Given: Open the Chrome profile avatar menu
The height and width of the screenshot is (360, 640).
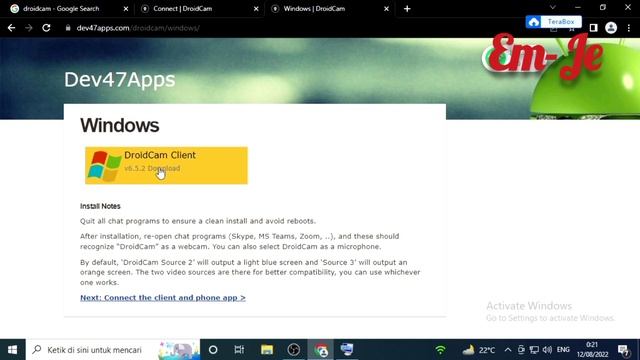Looking at the screenshot, I should [x=611, y=28].
